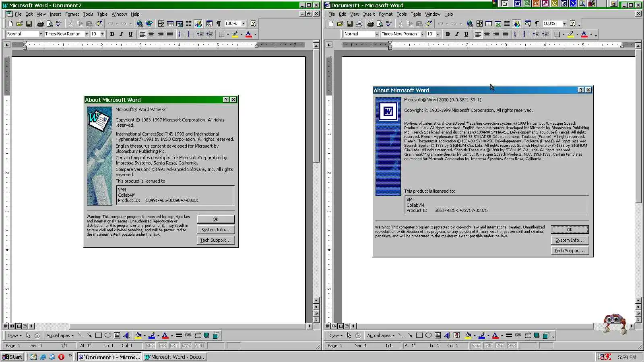This screenshot has height=362, width=644.
Task: Click Insert Table icon in Word 97 toolbar
Action: click(170, 24)
